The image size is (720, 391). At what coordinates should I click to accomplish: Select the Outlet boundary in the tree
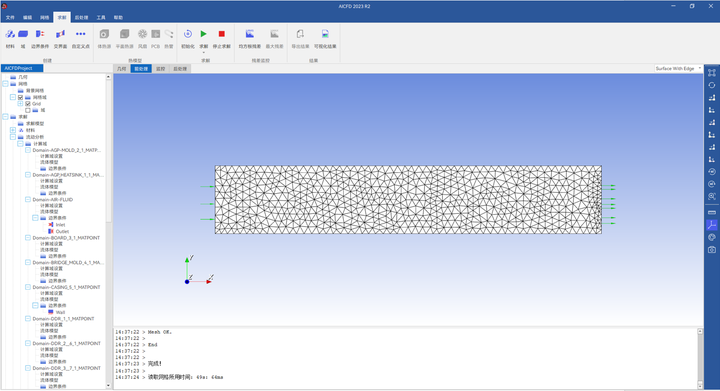(x=62, y=231)
